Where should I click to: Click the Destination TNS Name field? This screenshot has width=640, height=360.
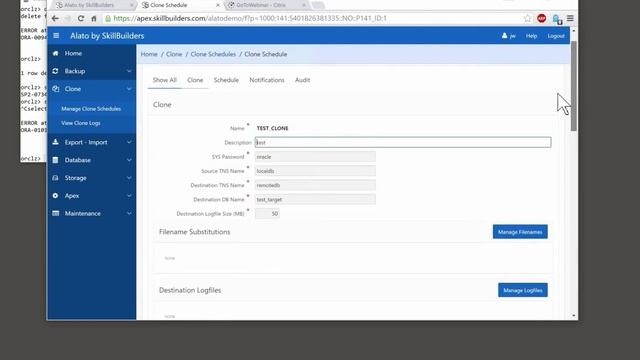(x=315, y=185)
